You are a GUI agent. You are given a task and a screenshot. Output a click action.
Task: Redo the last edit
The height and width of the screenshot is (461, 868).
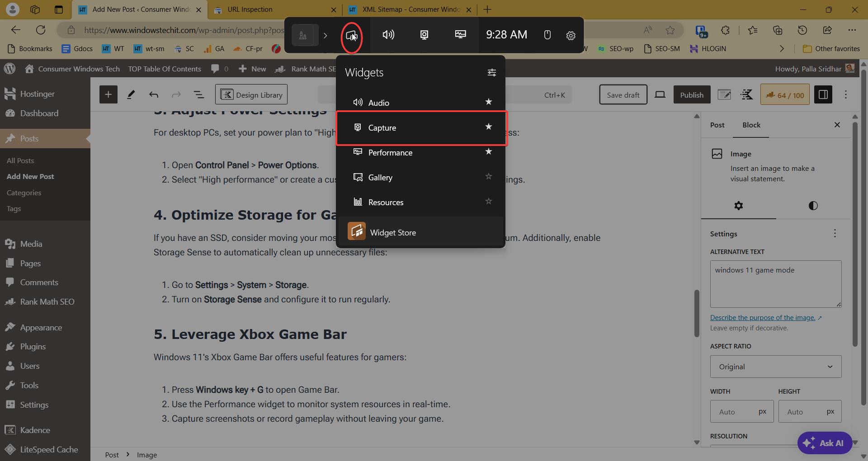tap(176, 94)
